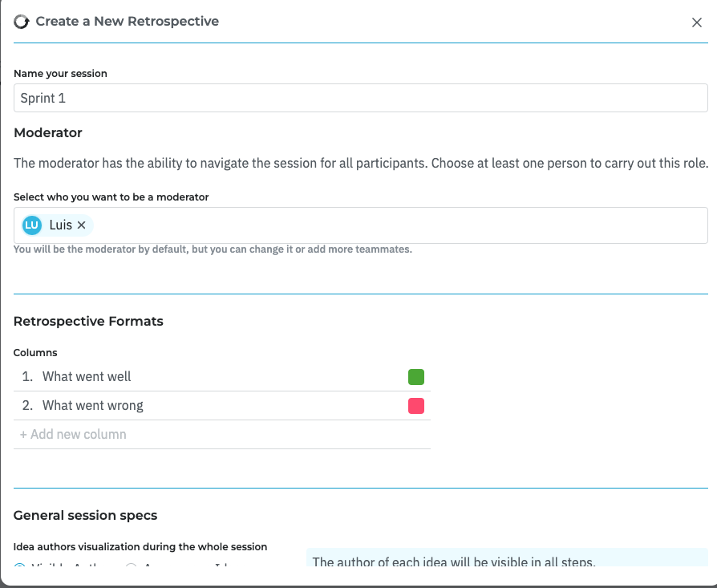The width and height of the screenshot is (717, 588).
Task: Open the column one title for editing
Action: (x=87, y=376)
